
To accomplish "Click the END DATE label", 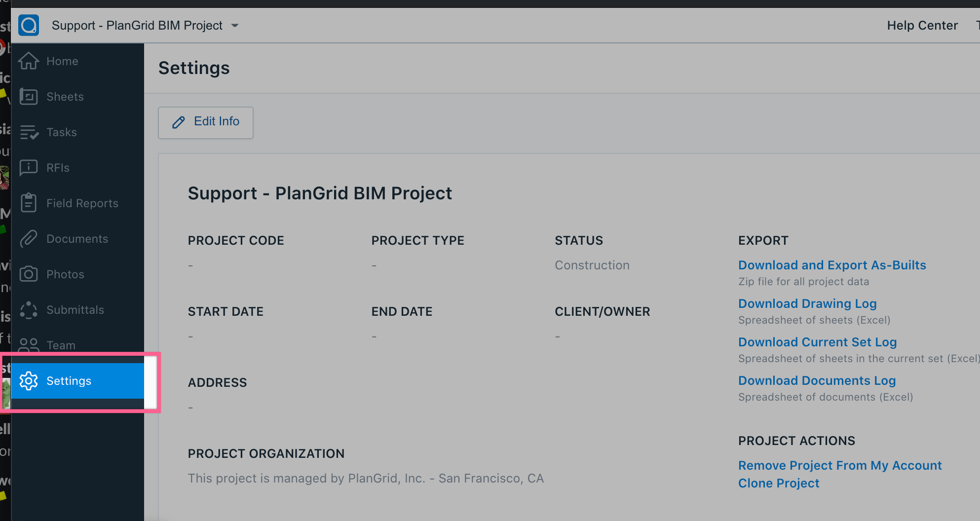I will (402, 311).
